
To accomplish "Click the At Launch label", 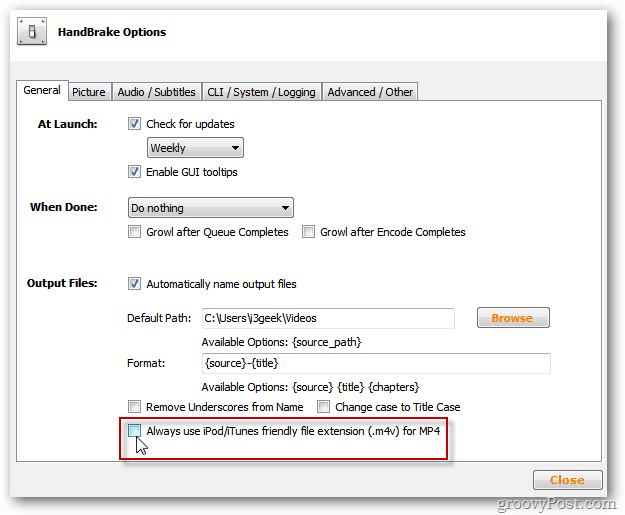I will coord(67,124).
